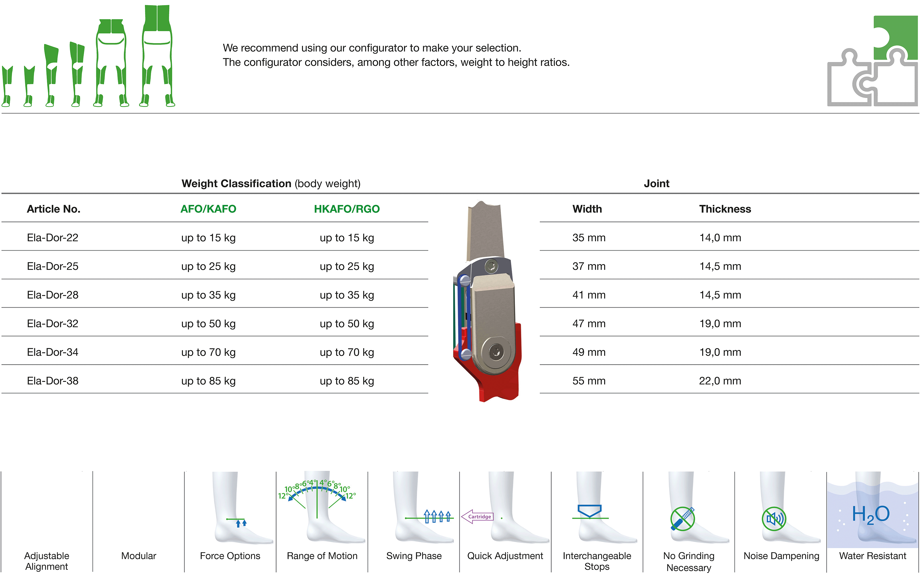Click the tallest green HKAFO orthosis figure
The height and width of the screenshot is (576, 924).
coord(157,56)
